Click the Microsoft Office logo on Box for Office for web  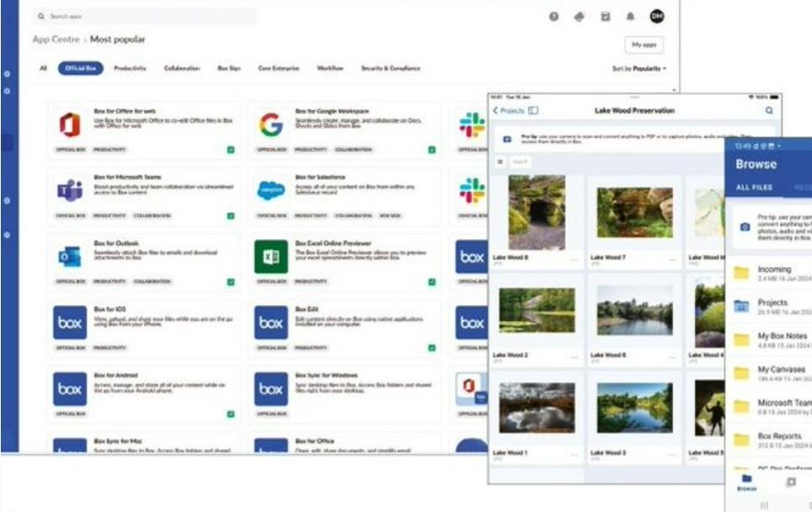(x=70, y=125)
